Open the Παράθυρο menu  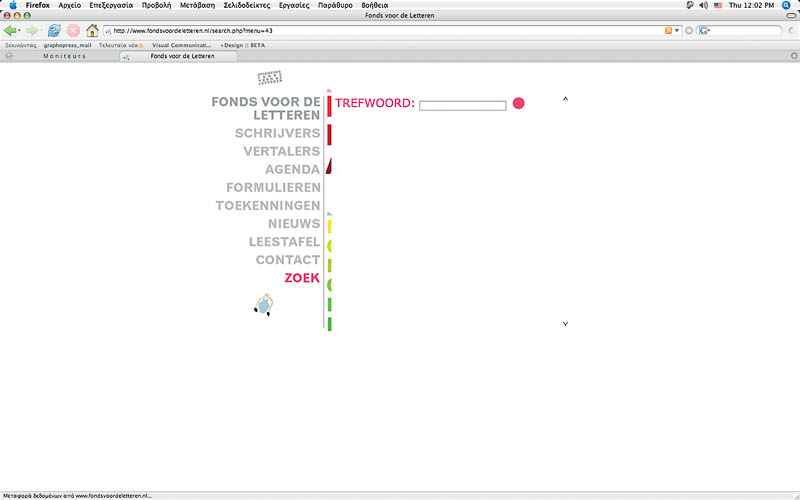pyautogui.click(x=335, y=5)
